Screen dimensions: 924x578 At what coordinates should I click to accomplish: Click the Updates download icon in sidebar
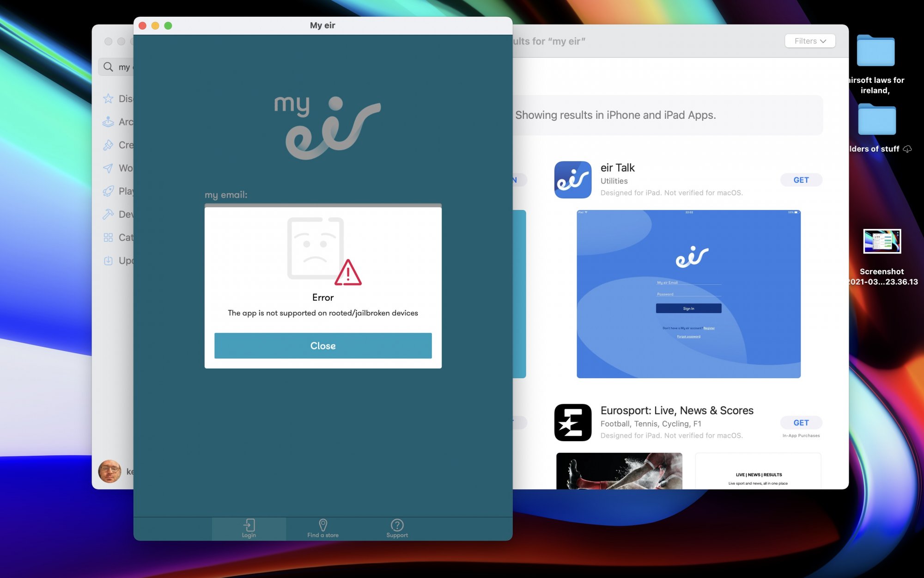click(x=108, y=260)
